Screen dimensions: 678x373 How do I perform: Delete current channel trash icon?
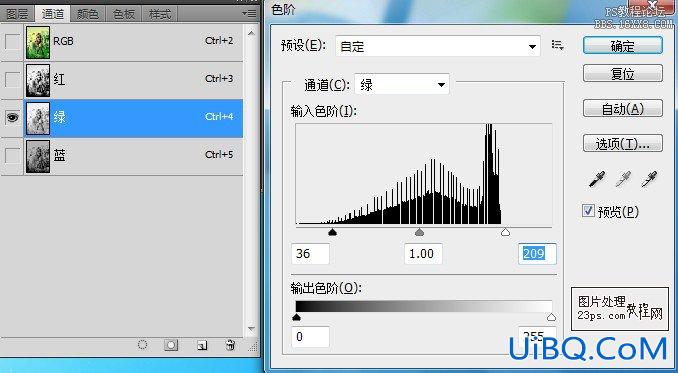pyautogui.click(x=230, y=344)
